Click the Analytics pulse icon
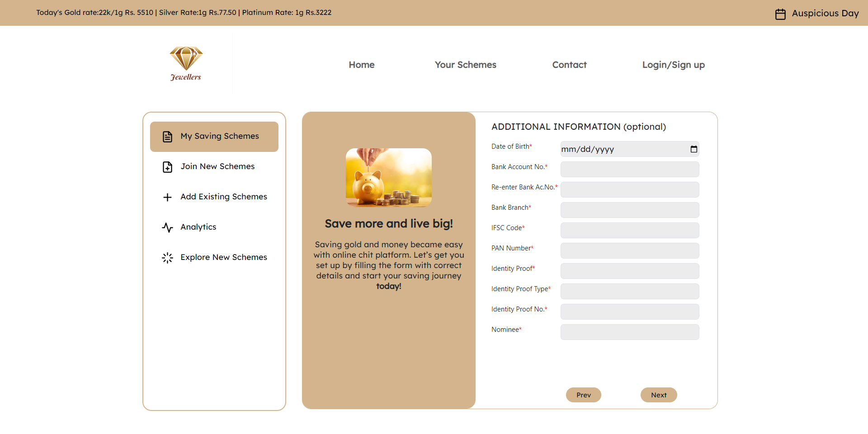The image size is (868, 434). click(168, 227)
